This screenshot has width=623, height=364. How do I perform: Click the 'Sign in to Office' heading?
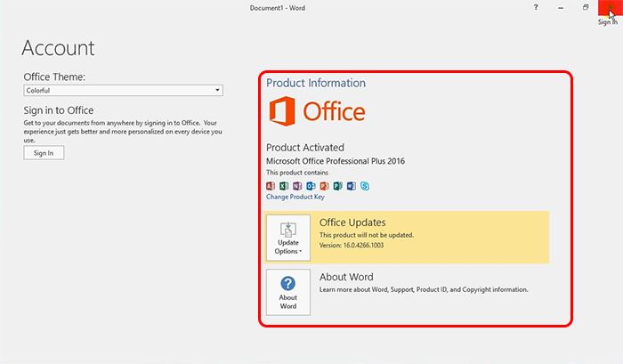(x=59, y=110)
